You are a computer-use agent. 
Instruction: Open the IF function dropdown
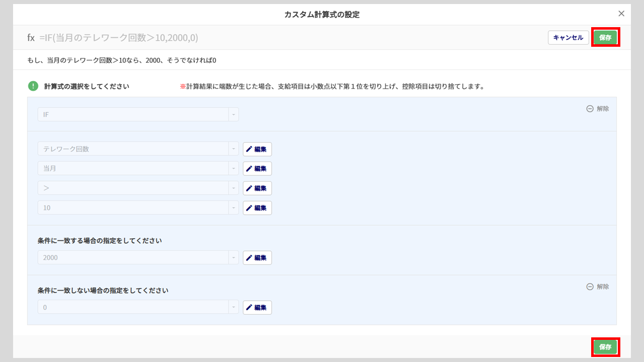[x=138, y=115]
